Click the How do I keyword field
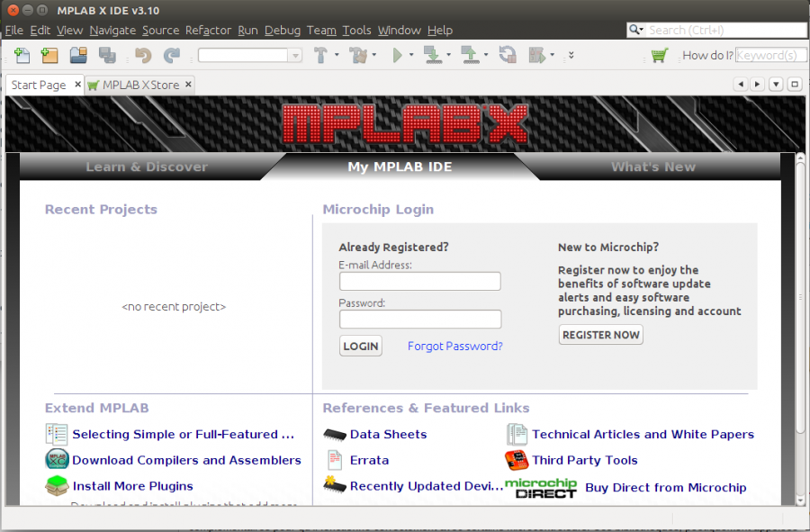Viewport: 810px width, 532px height. tap(769, 55)
